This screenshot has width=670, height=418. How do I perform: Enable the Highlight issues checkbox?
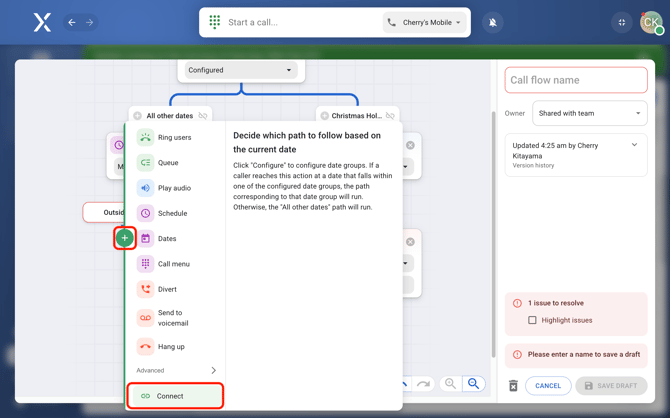[x=532, y=320]
